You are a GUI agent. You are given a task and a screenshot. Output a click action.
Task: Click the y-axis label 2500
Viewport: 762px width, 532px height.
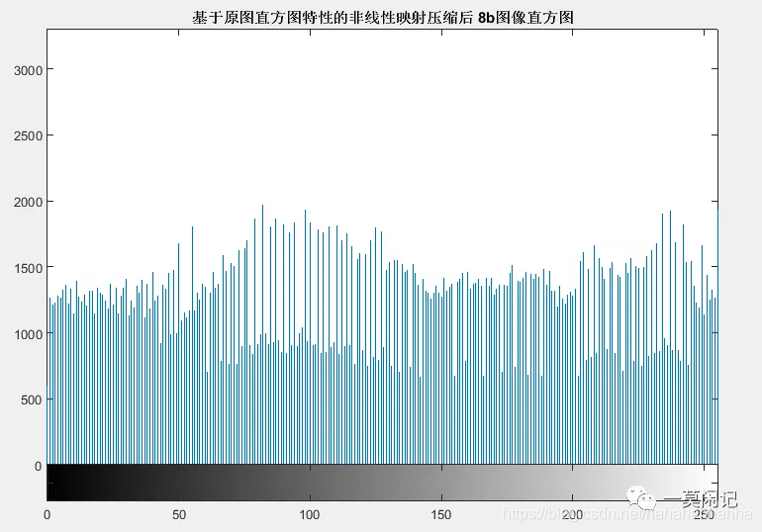pos(28,135)
